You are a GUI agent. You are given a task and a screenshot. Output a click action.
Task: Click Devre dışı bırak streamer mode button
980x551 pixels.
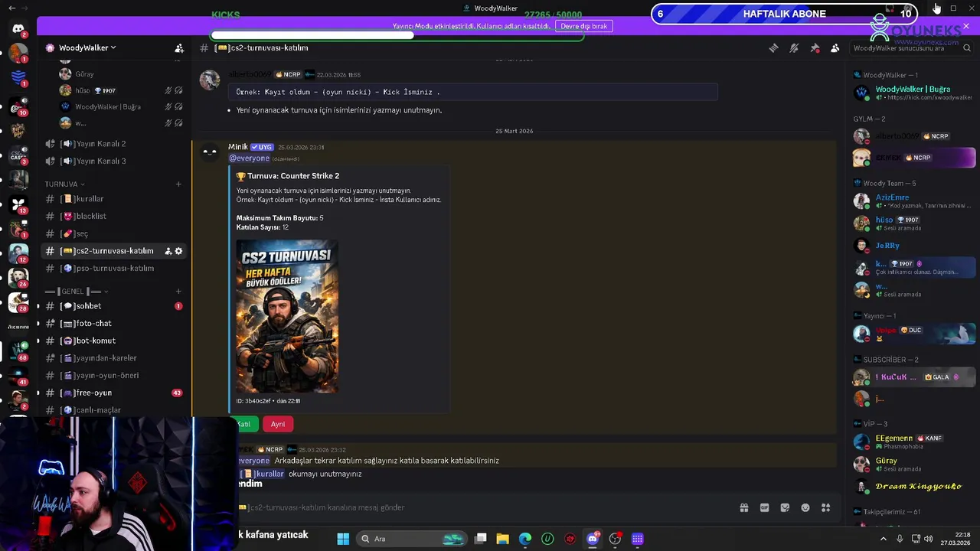584,26
